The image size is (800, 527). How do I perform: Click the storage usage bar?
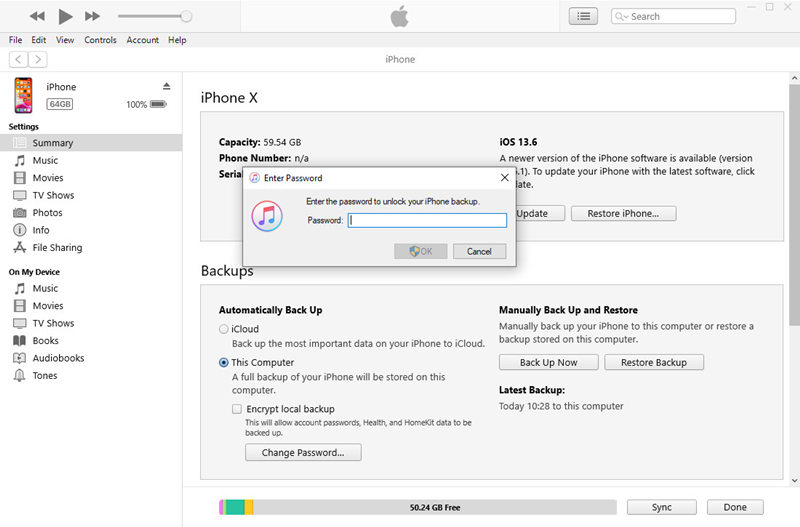click(x=418, y=507)
